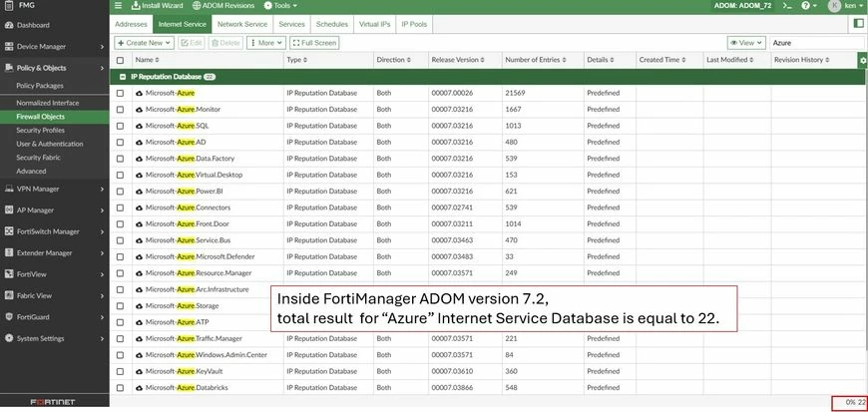Click the Azure search input field
Image resolution: width=868 pixels, height=412 pixels.
817,43
